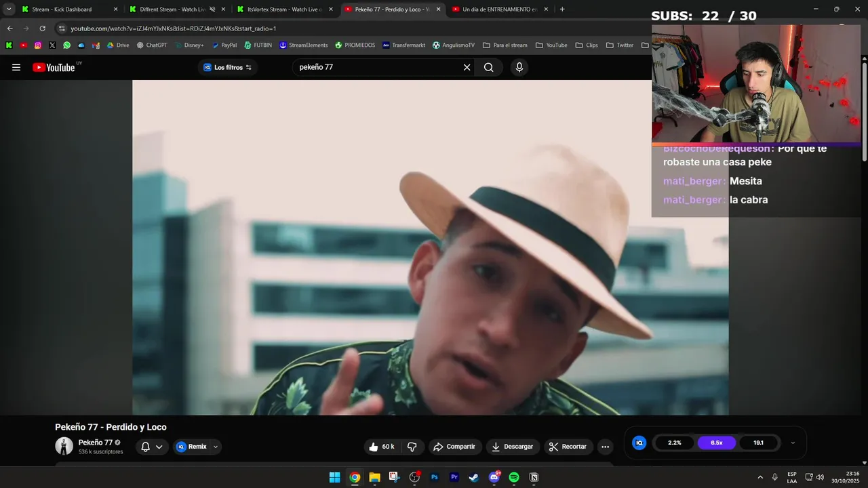Select the 19.1 stat pill

point(758,443)
